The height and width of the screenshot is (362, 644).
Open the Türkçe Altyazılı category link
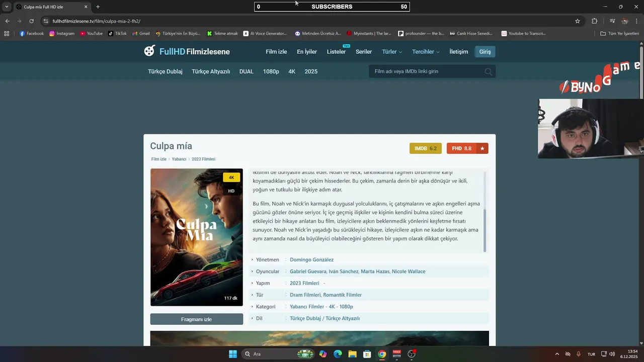click(211, 71)
